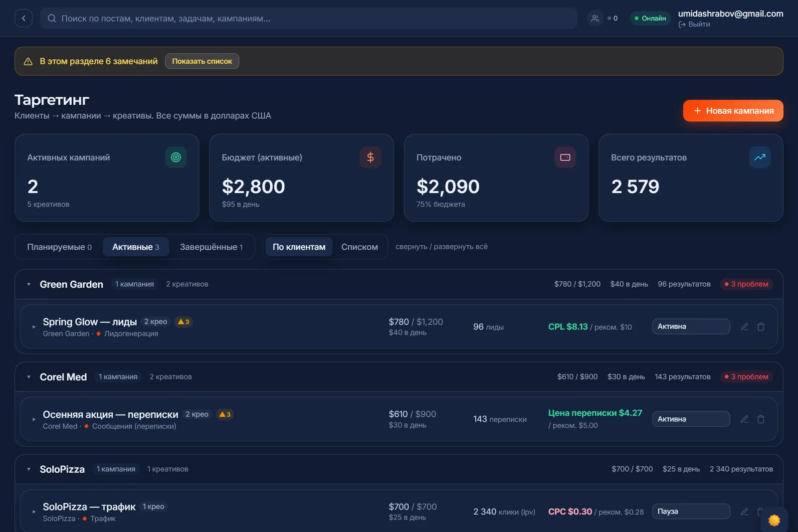Click свернуть / развернуть всё link

pos(441,247)
